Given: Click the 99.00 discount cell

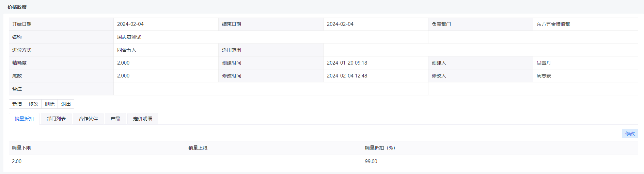Looking at the screenshot, I should [x=371, y=161].
